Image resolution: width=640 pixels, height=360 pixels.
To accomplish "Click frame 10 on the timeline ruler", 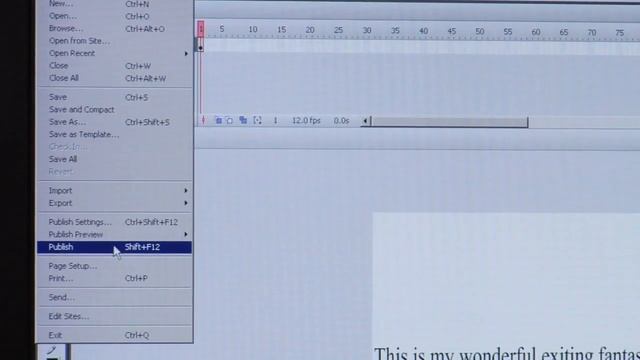I will 253,29.
